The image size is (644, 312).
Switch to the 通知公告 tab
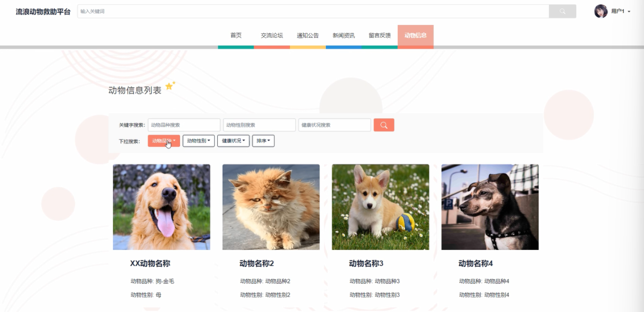[x=308, y=35]
